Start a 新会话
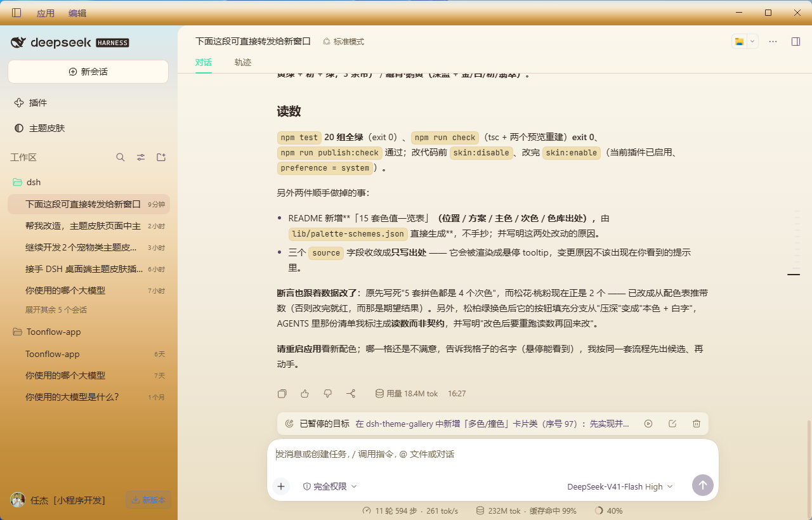This screenshot has width=812, height=520. click(88, 72)
